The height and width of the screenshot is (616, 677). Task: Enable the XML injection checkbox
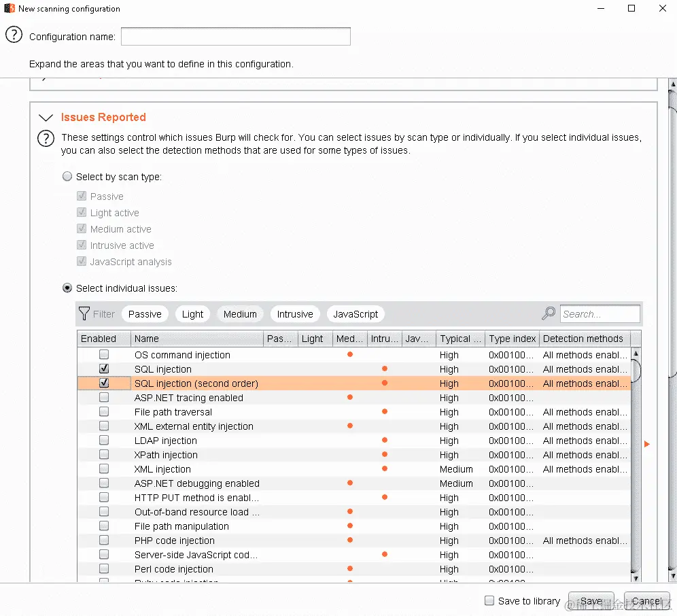[103, 468]
